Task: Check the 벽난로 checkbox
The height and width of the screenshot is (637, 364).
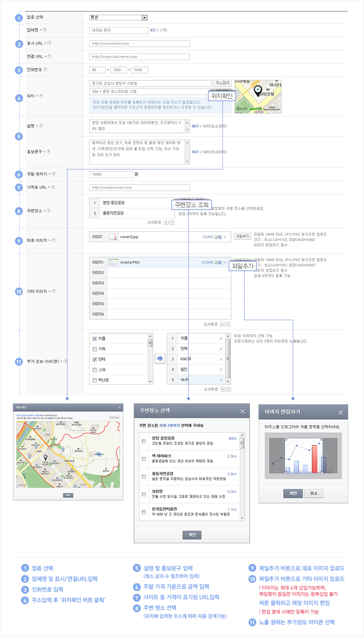Action: tap(94, 380)
